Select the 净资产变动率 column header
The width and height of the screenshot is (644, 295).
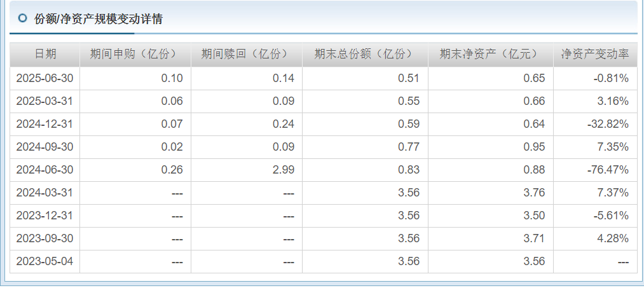point(595,54)
